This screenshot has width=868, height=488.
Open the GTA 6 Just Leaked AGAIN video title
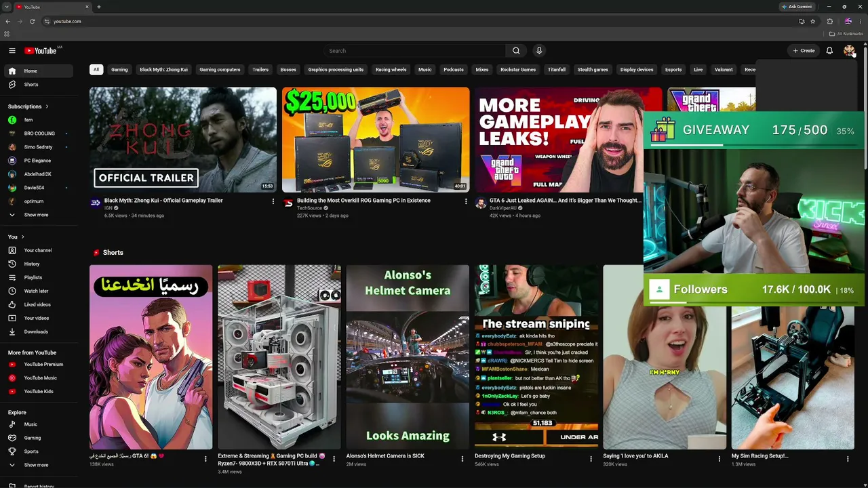565,201
